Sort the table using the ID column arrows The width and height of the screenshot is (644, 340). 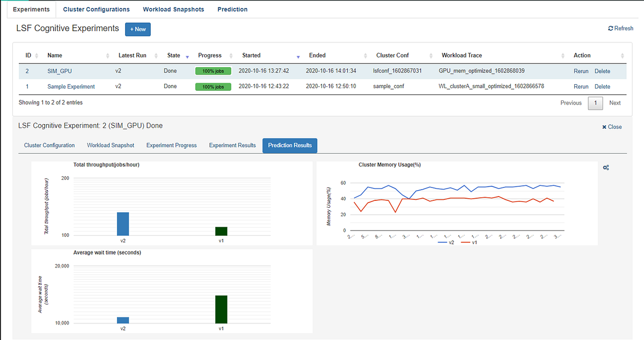[37, 55]
